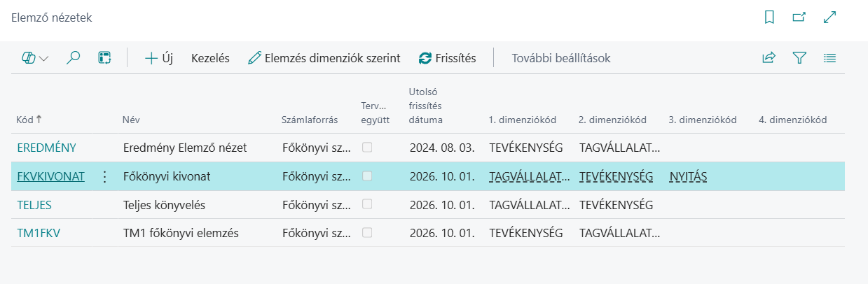Screen dimensions: 868x284
Task: Click date cell in the TM1FKV row
Action: (442, 233)
